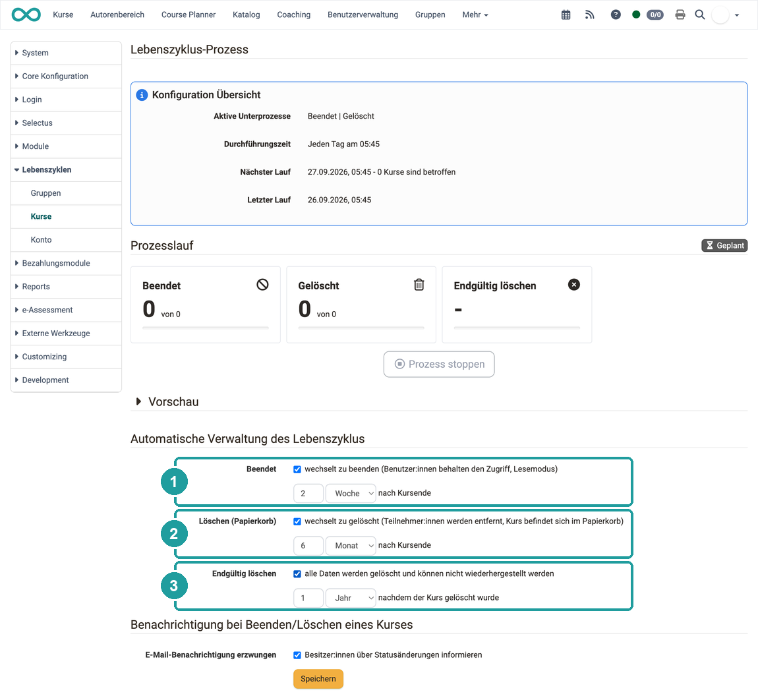Uncheck the Endgültig löschen checkbox

pos(297,574)
